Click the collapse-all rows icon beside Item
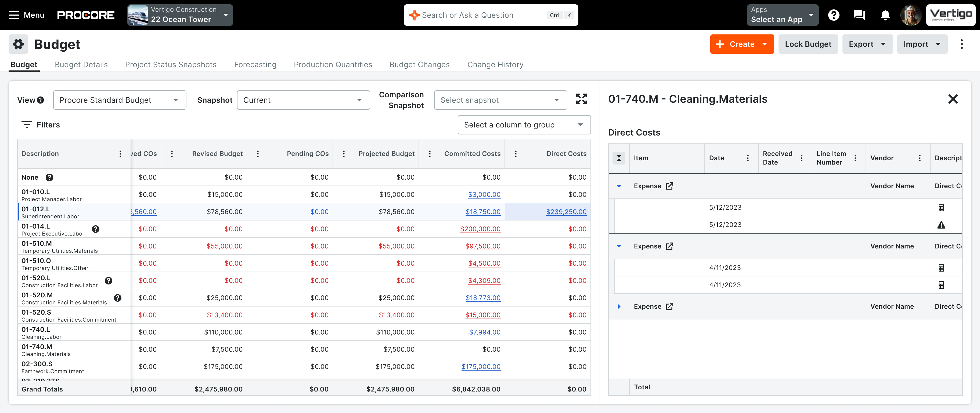The image size is (980, 413). 619,158
